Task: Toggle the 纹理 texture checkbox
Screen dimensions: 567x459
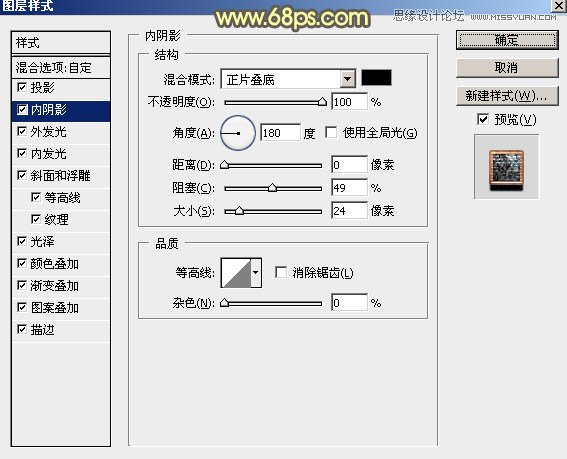Action: 35,219
